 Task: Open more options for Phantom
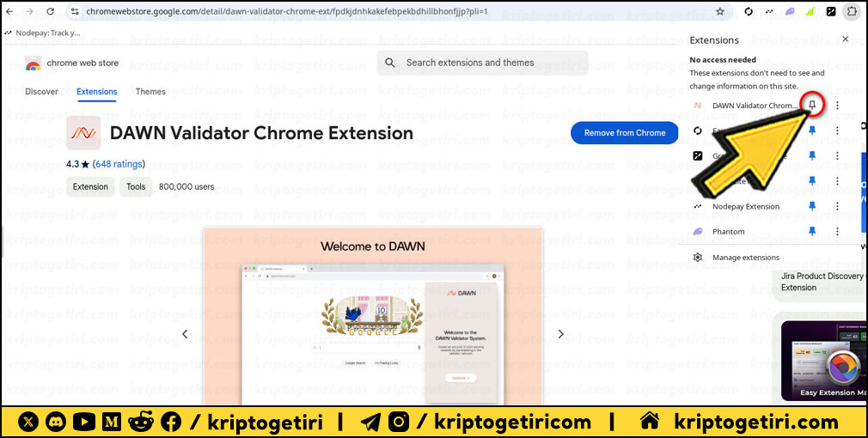coord(838,231)
